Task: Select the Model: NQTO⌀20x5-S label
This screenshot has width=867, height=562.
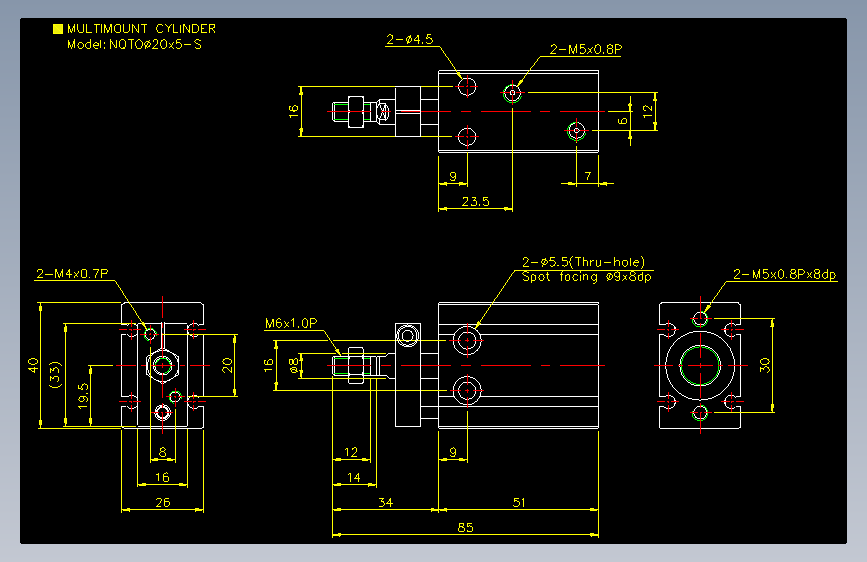Action: pyautogui.click(x=134, y=45)
